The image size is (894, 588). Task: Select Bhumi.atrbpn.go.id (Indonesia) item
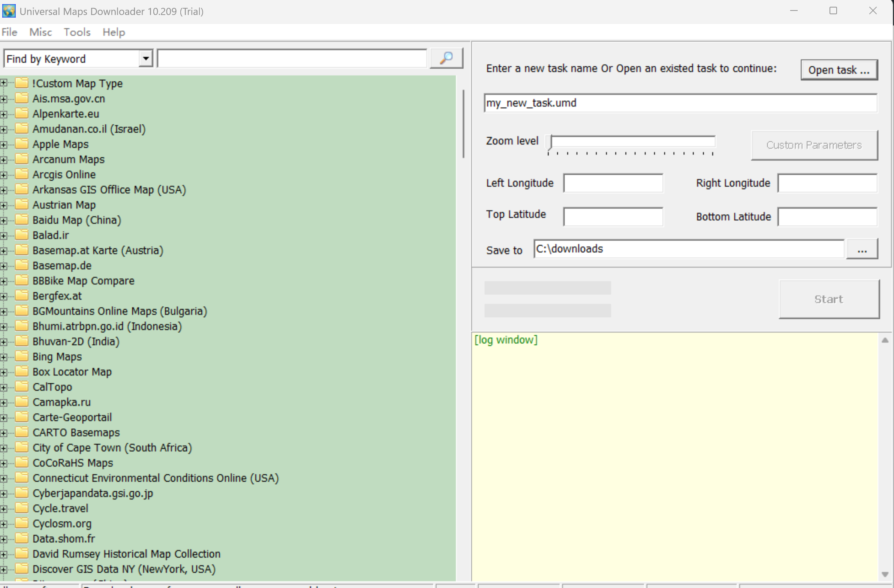point(107,326)
